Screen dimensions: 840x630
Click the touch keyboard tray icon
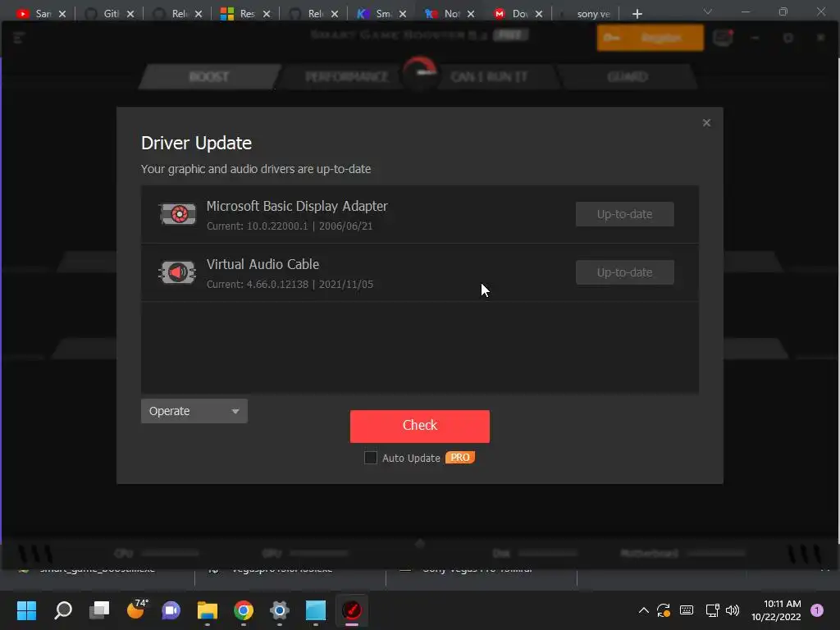(x=687, y=610)
